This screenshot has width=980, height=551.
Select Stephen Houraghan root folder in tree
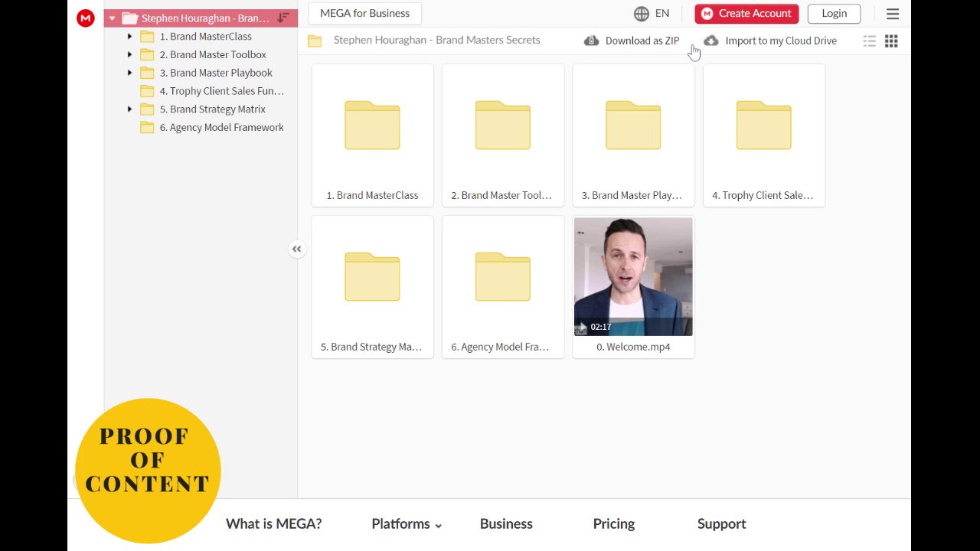tap(201, 18)
